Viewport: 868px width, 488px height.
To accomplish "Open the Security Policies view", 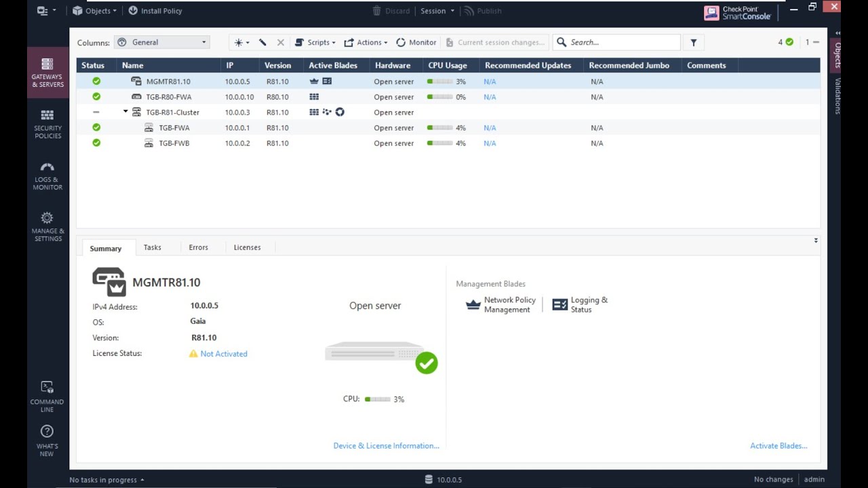I will tap(47, 124).
